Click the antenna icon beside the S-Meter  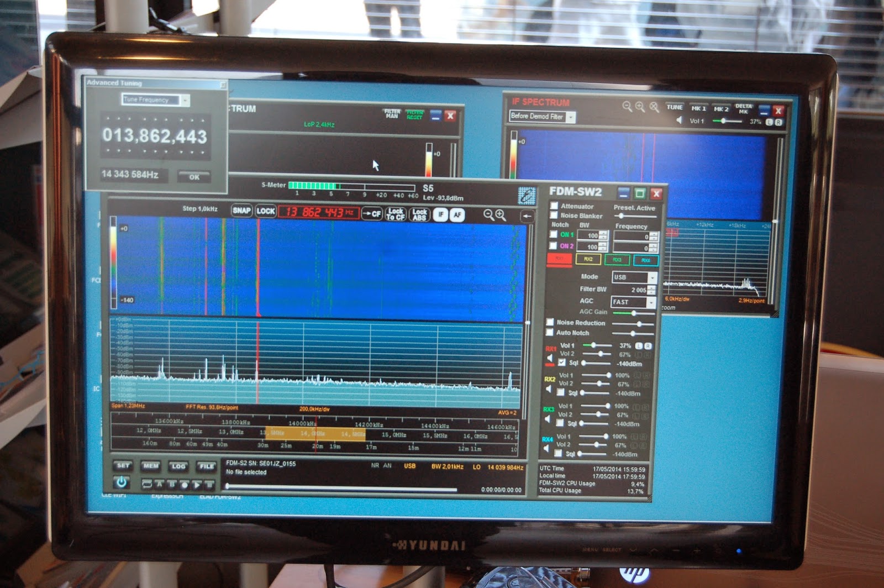pyautogui.click(x=527, y=195)
